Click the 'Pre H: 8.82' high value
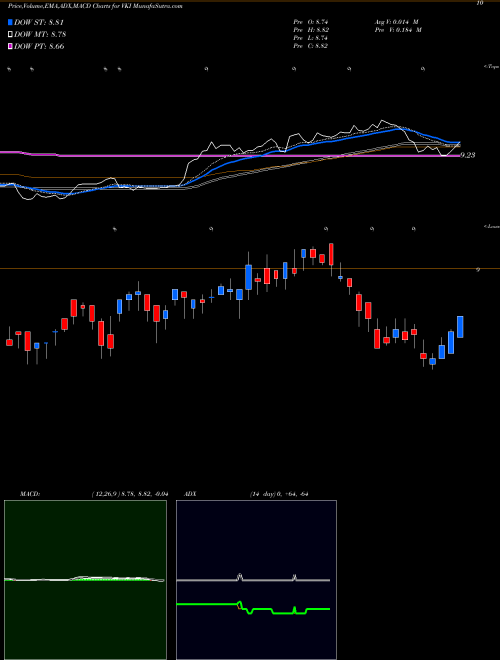Screen dimensions: 500x660 pyautogui.click(x=311, y=30)
